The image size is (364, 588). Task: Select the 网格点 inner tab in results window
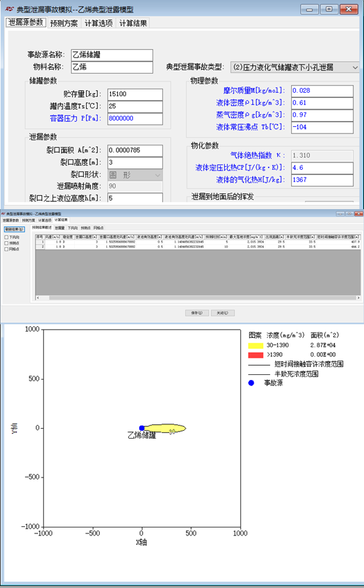[x=99, y=228]
